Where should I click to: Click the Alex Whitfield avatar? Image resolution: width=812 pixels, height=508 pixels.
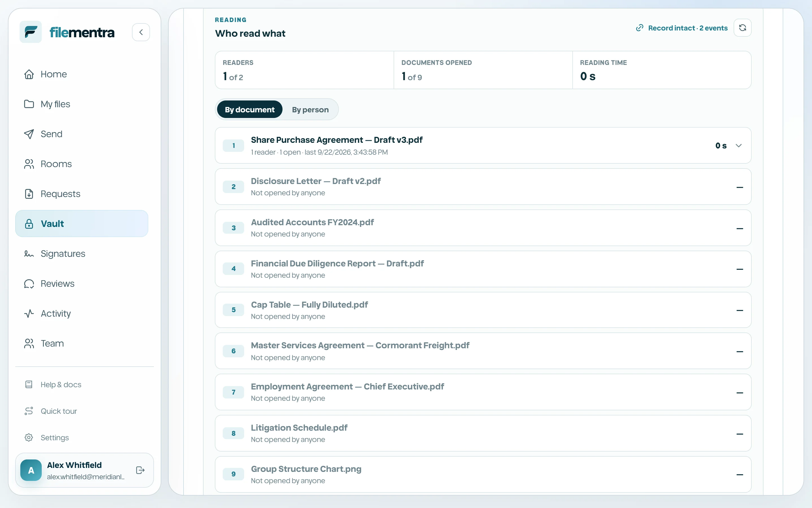[31, 470]
